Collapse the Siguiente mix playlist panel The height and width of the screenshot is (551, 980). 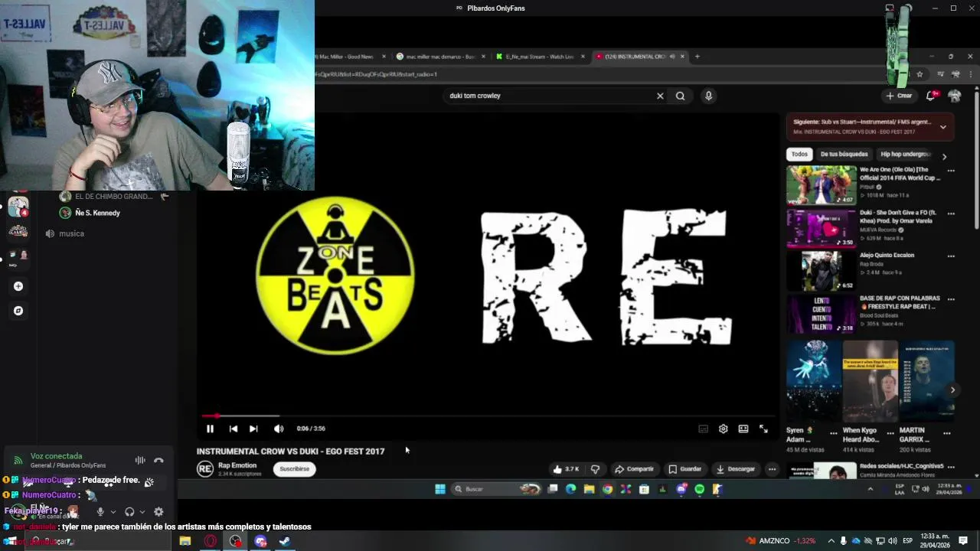[942, 127]
